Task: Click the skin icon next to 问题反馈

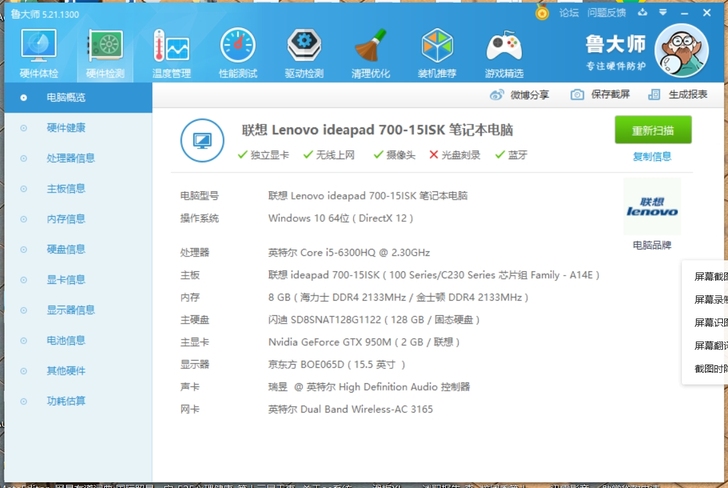Action: (643, 13)
